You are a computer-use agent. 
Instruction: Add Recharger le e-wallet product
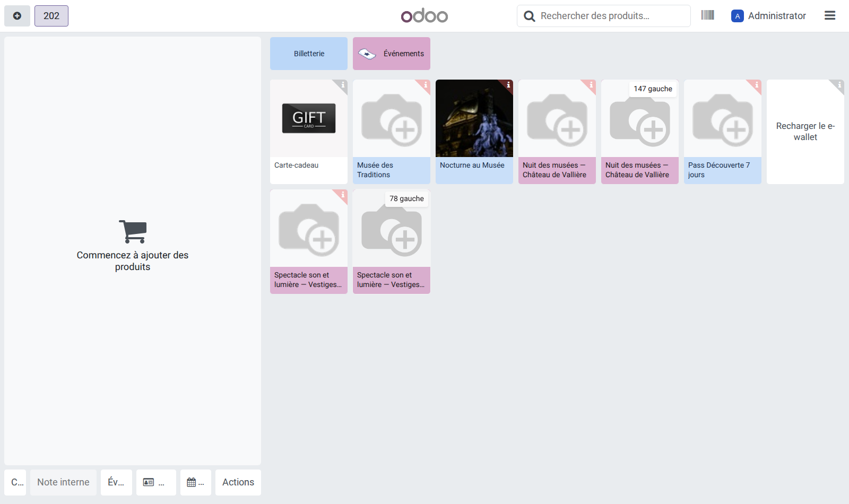[805, 132]
